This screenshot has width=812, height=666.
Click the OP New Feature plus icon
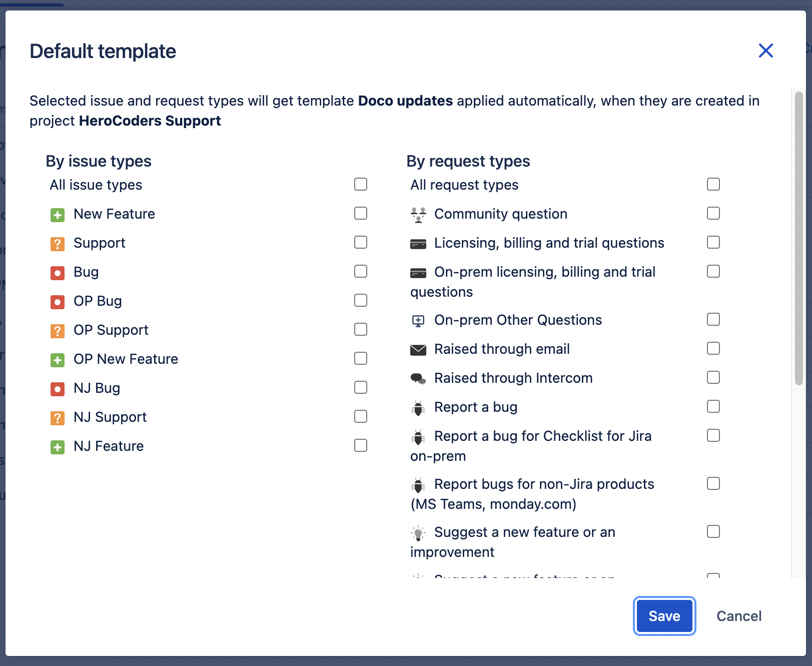pos(58,360)
